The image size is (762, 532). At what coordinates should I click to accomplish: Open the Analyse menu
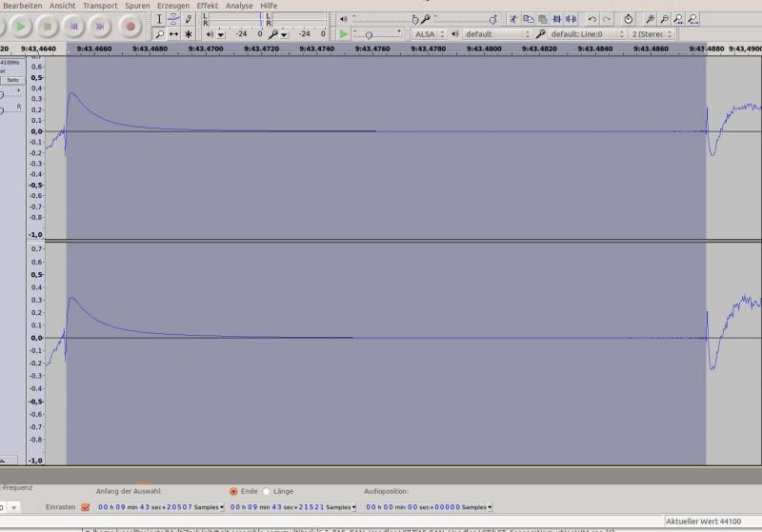click(239, 6)
